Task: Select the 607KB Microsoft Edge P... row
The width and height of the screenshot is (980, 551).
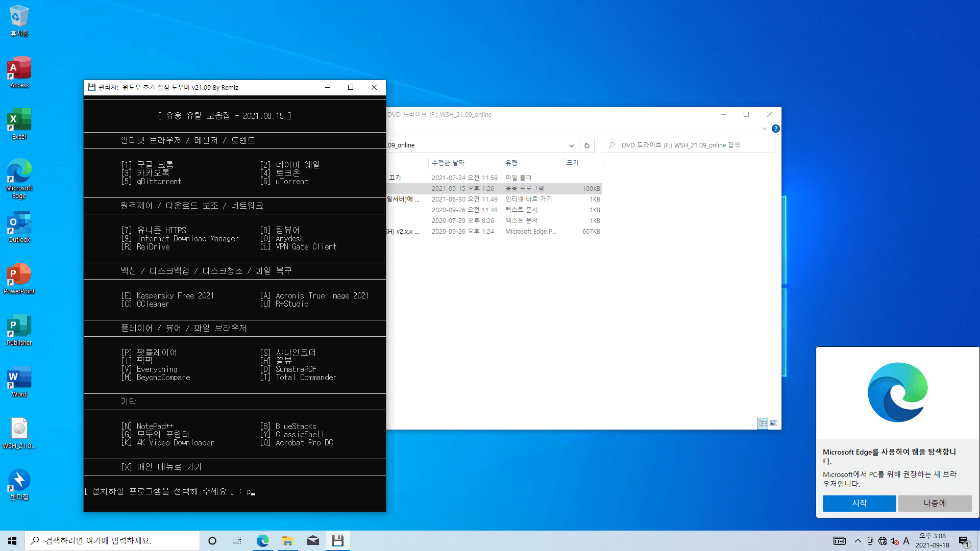Action: tap(494, 232)
